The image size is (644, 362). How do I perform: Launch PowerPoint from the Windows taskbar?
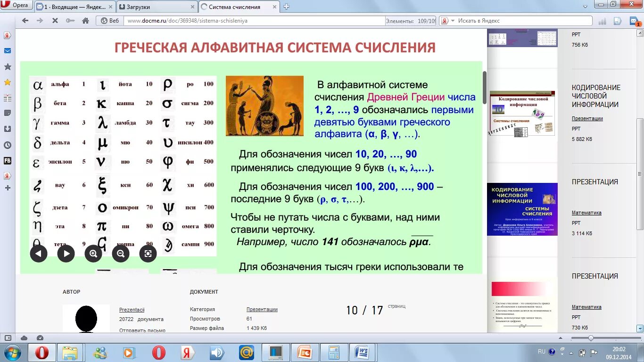click(305, 352)
